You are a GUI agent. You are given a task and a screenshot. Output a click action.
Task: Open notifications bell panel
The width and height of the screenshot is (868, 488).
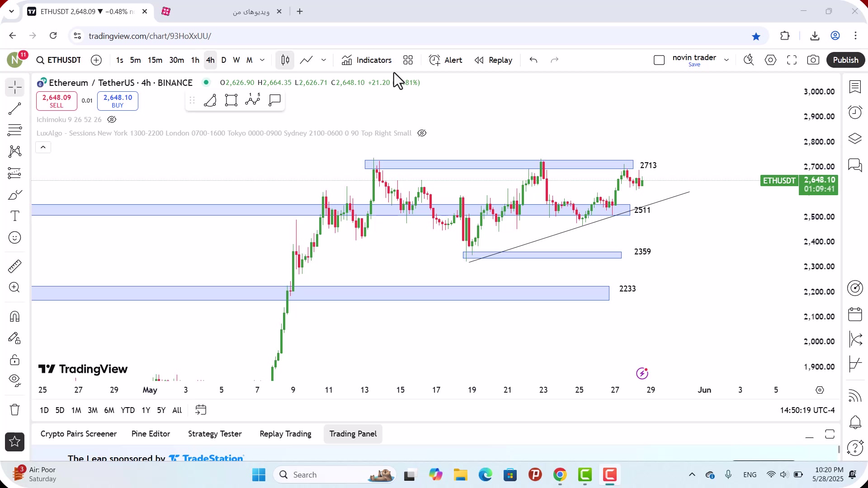(x=855, y=422)
